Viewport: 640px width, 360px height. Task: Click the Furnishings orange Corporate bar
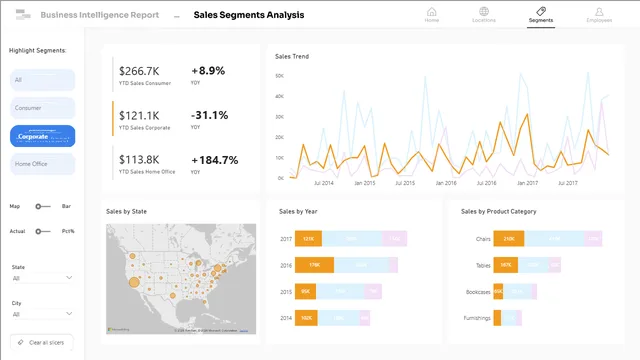coord(497,318)
